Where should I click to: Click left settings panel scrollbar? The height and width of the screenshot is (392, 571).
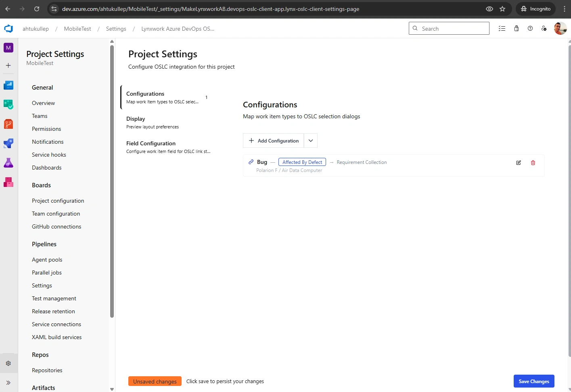point(112,182)
